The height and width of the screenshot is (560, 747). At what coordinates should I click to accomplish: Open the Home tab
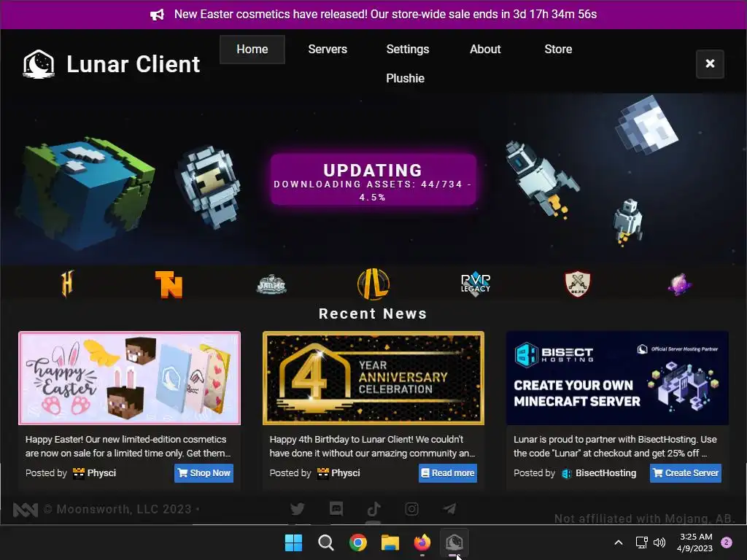pos(252,50)
